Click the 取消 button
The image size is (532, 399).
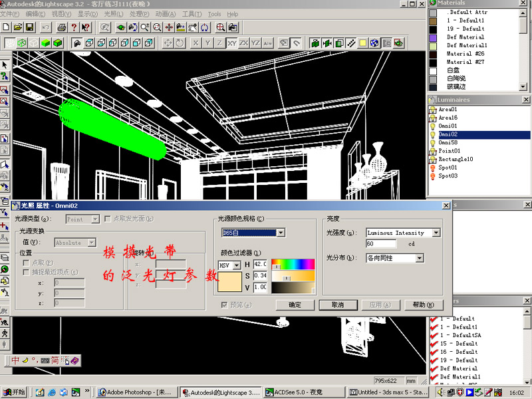(338, 305)
